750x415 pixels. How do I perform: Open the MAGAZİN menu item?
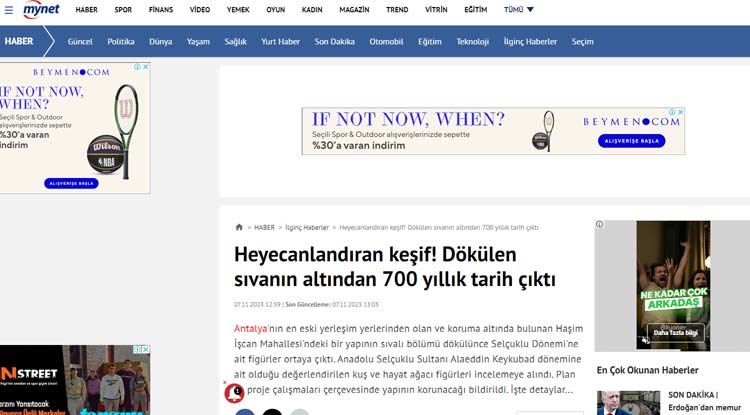pyautogui.click(x=354, y=10)
